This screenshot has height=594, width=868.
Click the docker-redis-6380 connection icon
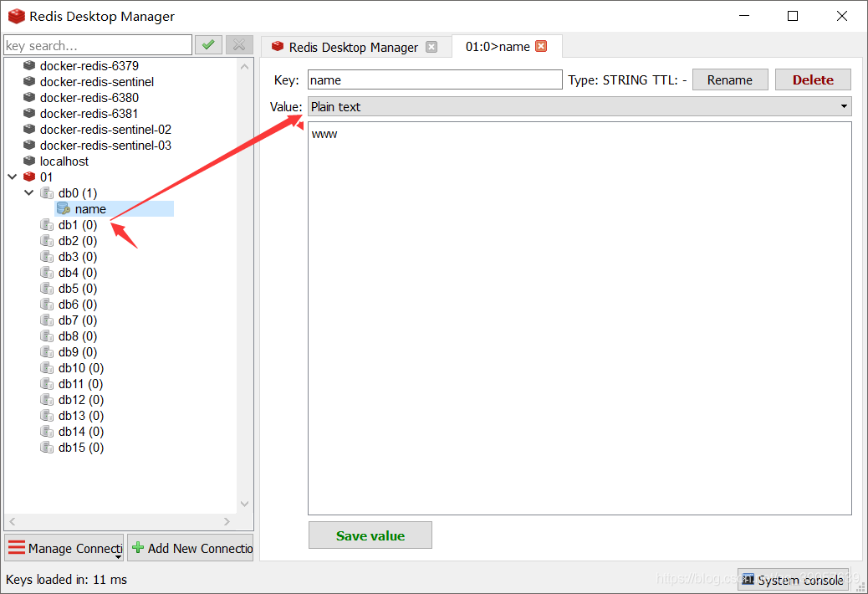29,97
